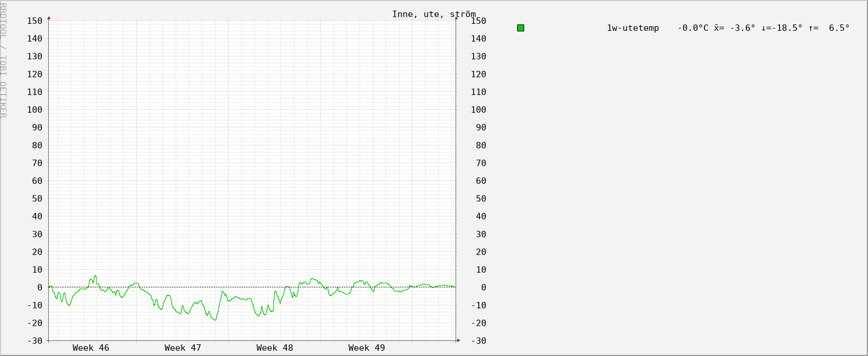Viewport: 868px width, 356px height.
Task: Click the graph title "Inne, ute, ström"
Action: tap(433, 14)
